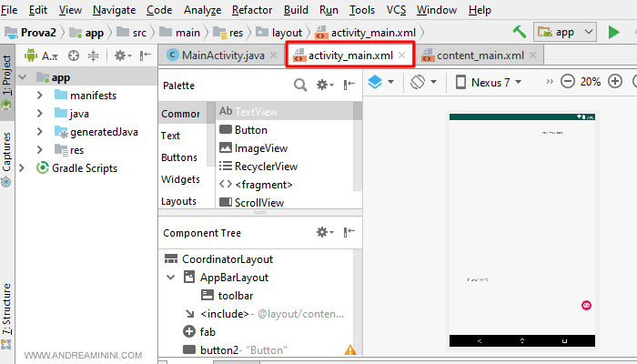Open the Run menu

(329, 10)
